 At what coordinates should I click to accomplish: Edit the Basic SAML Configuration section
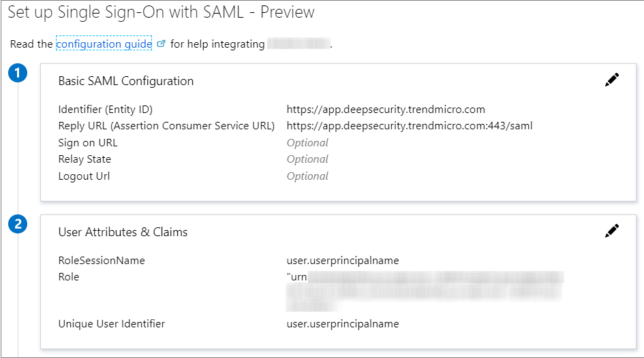pyautogui.click(x=612, y=80)
